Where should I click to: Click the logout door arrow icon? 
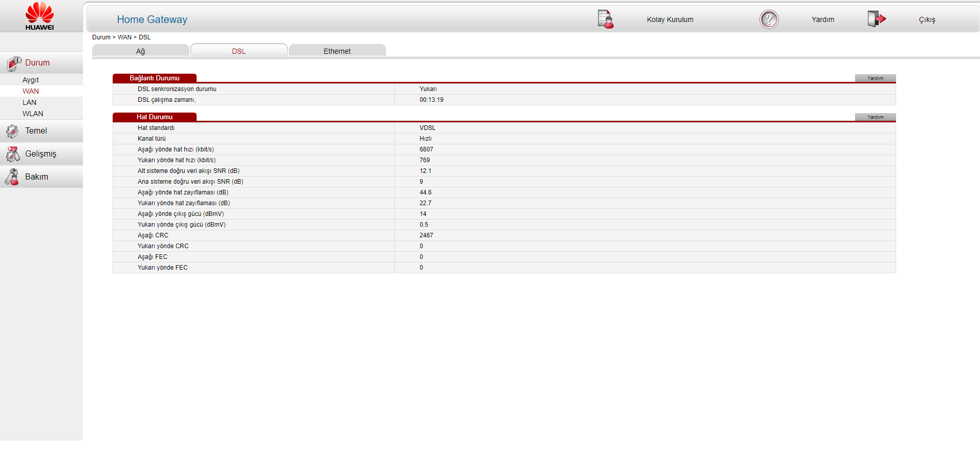click(x=877, y=19)
